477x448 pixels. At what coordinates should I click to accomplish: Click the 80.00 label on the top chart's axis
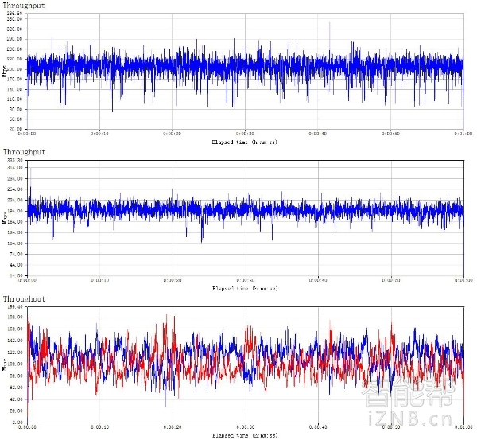(x=16, y=109)
